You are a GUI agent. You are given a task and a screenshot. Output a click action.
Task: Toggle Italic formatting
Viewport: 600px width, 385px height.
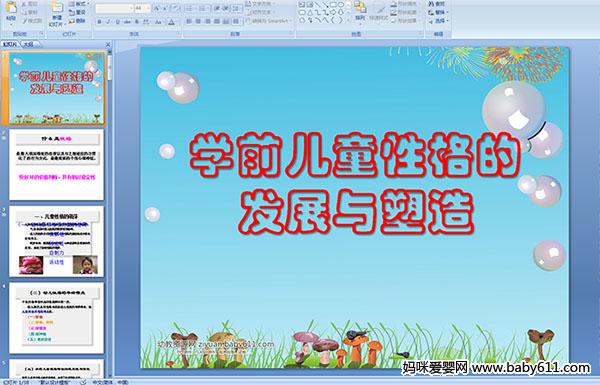pyautogui.click(x=108, y=22)
